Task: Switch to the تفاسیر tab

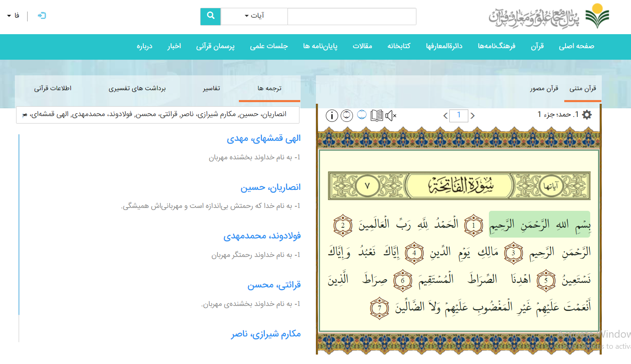Action: pyautogui.click(x=211, y=88)
